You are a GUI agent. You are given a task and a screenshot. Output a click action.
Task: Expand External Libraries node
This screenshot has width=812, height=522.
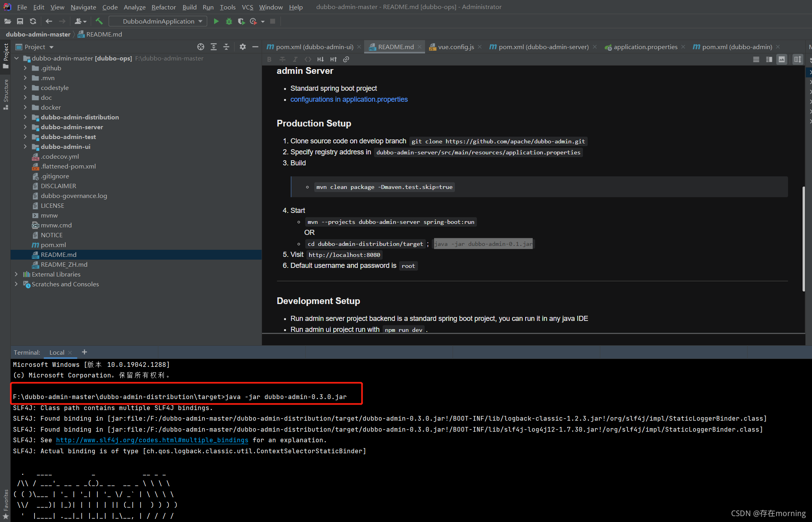[x=16, y=274]
